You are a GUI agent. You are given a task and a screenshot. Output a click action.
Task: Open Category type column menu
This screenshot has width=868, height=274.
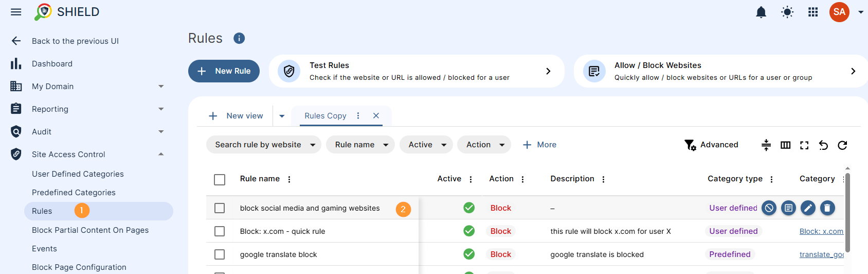(771, 179)
